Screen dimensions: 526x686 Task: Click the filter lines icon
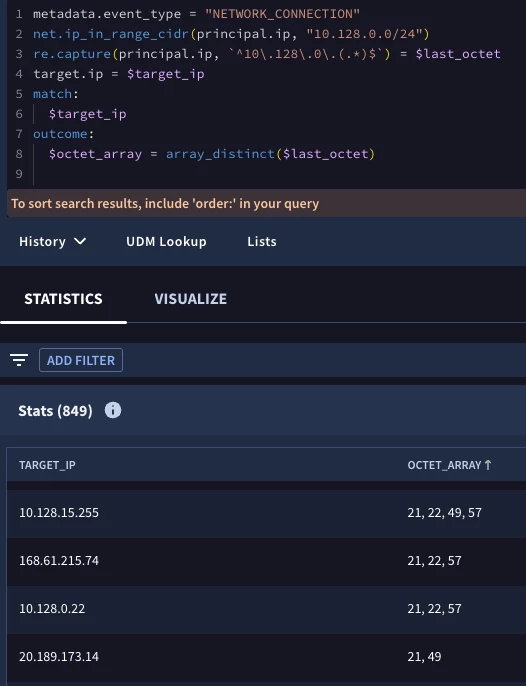click(x=19, y=360)
